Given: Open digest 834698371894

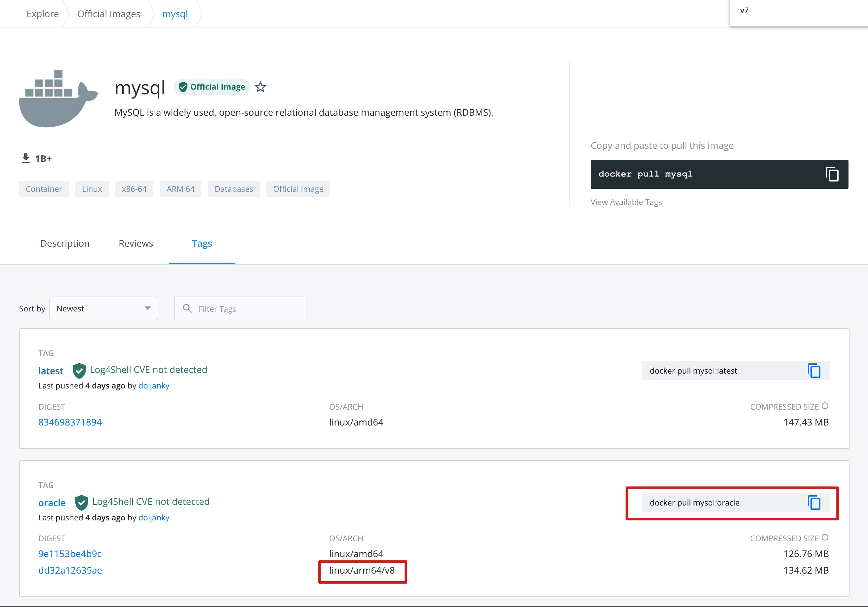Looking at the screenshot, I should 70,422.
